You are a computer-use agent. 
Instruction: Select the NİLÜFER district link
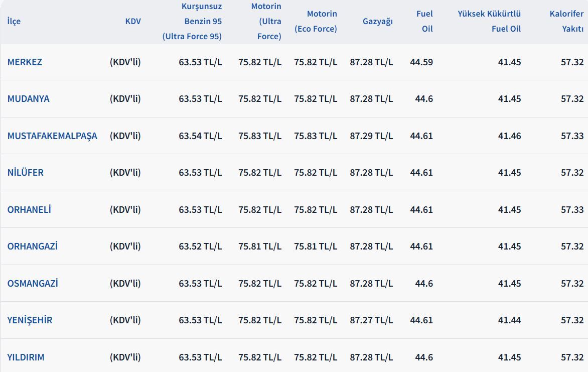coord(25,173)
